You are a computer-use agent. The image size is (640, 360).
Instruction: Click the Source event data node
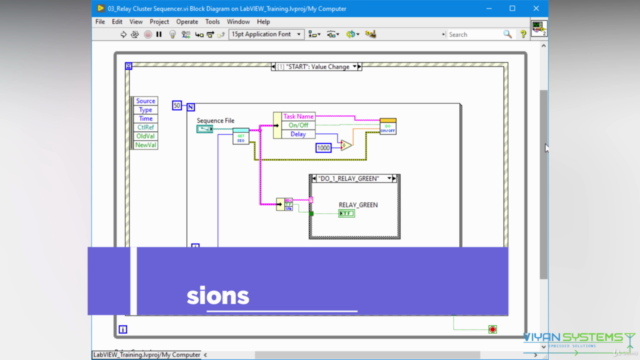(146, 101)
